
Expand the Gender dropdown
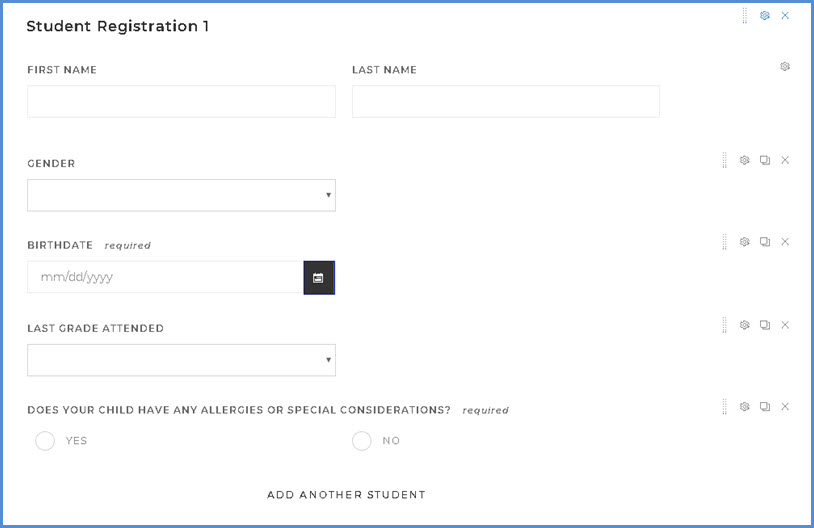(x=181, y=196)
